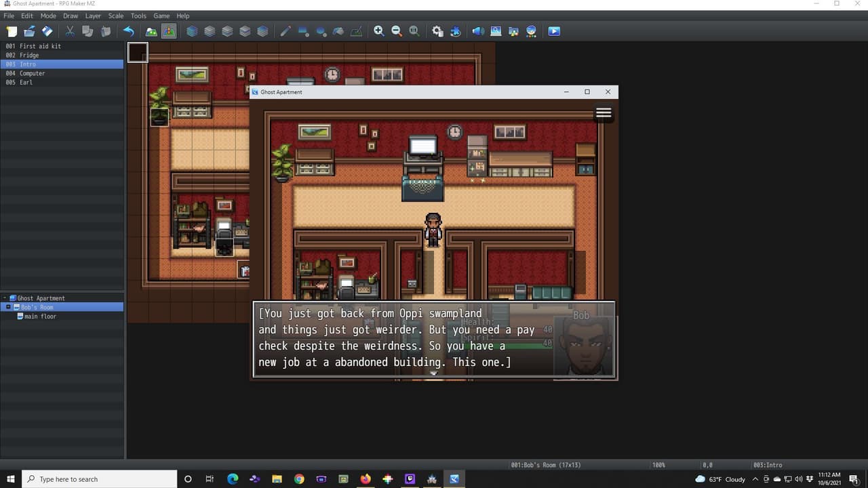Click the Copy toolbar icon

tap(87, 31)
